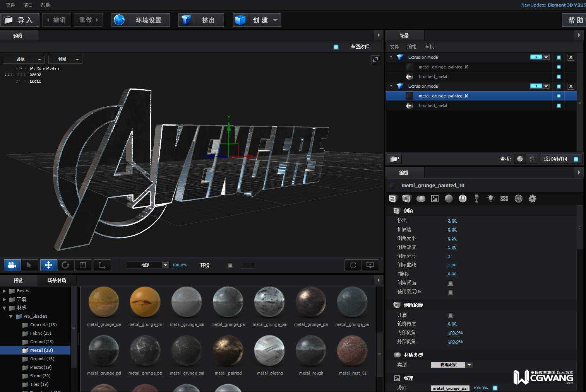Switch to the 场景材质 tab
Viewport: 586px width, 392px height.
click(57, 280)
